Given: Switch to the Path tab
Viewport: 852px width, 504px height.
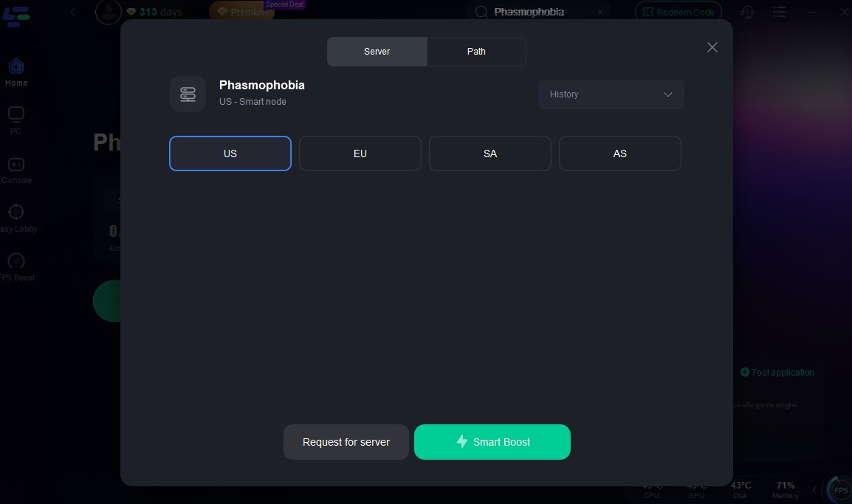Looking at the screenshot, I should (476, 52).
